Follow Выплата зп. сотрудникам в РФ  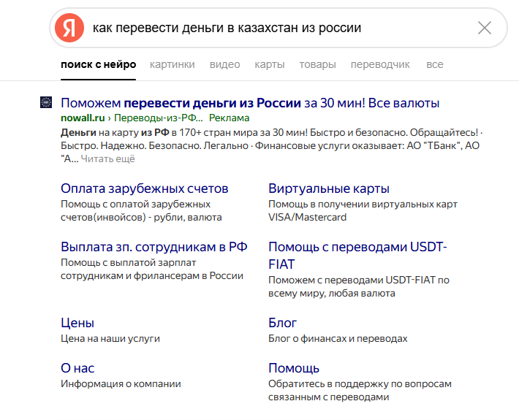coord(154,247)
